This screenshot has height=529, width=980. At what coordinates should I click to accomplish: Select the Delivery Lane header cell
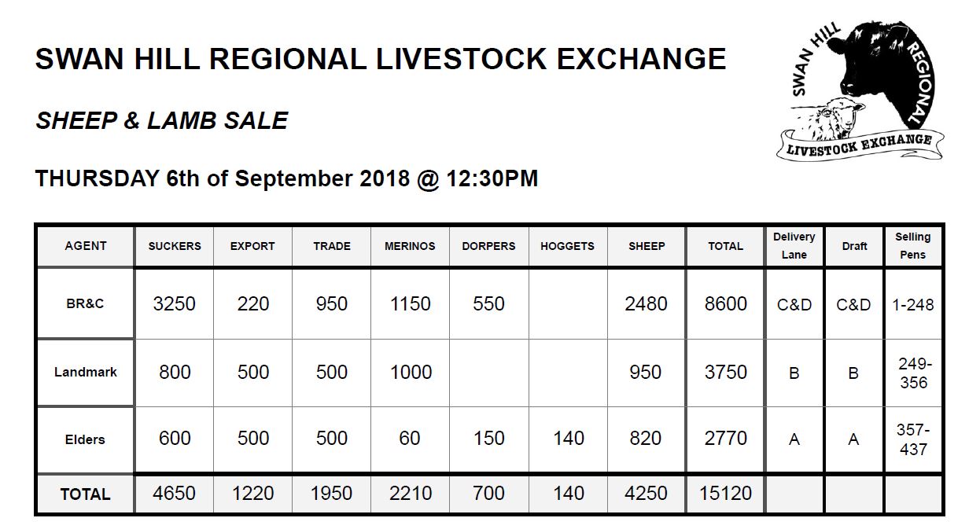[x=794, y=245]
